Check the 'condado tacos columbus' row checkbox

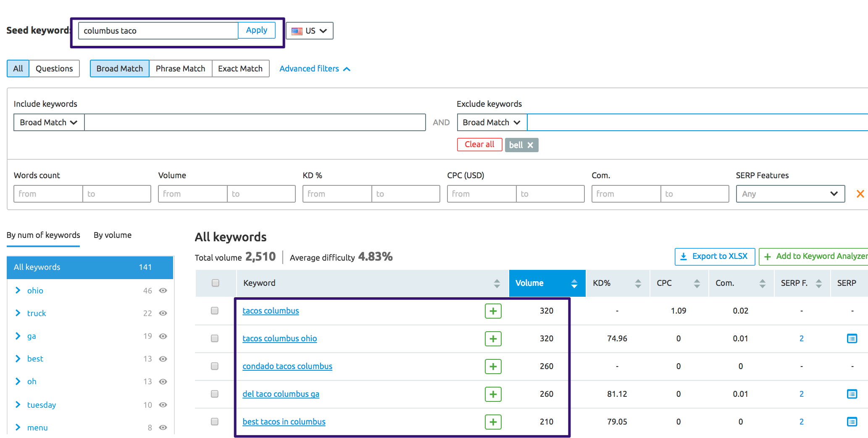click(215, 366)
